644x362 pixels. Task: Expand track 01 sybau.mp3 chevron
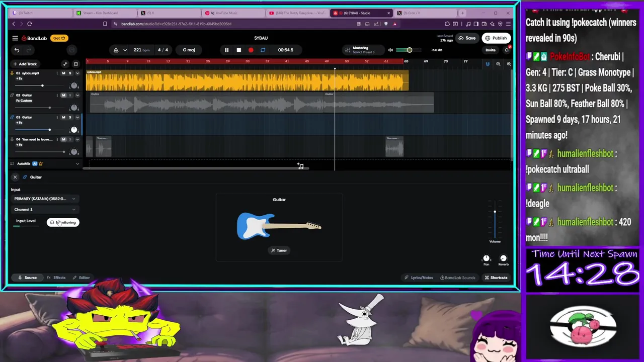pos(77,73)
